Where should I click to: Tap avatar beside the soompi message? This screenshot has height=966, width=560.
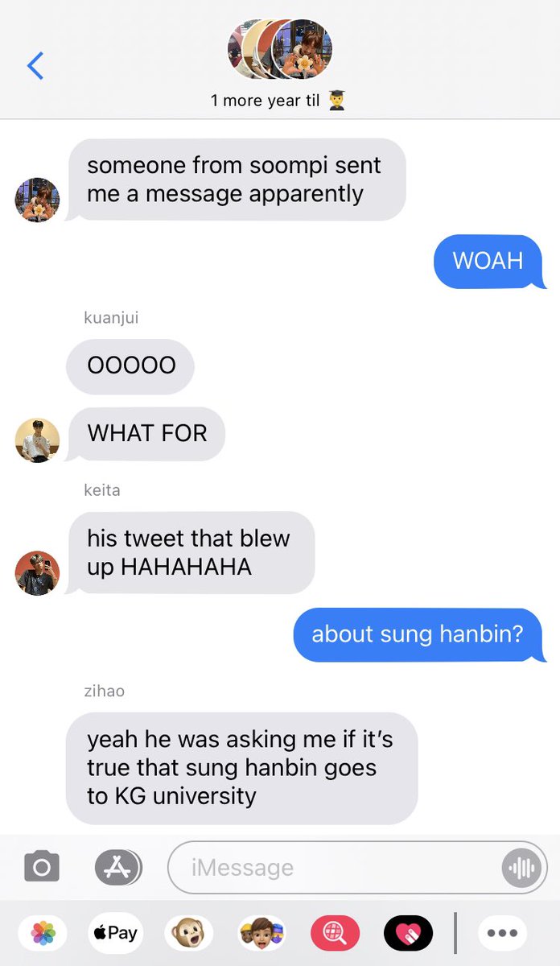click(x=37, y=200)
